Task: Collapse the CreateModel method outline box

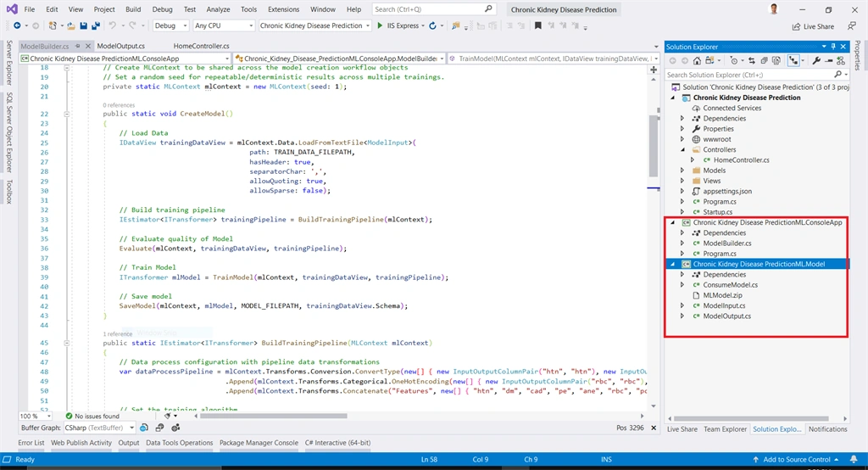Action: click(66, 114)
